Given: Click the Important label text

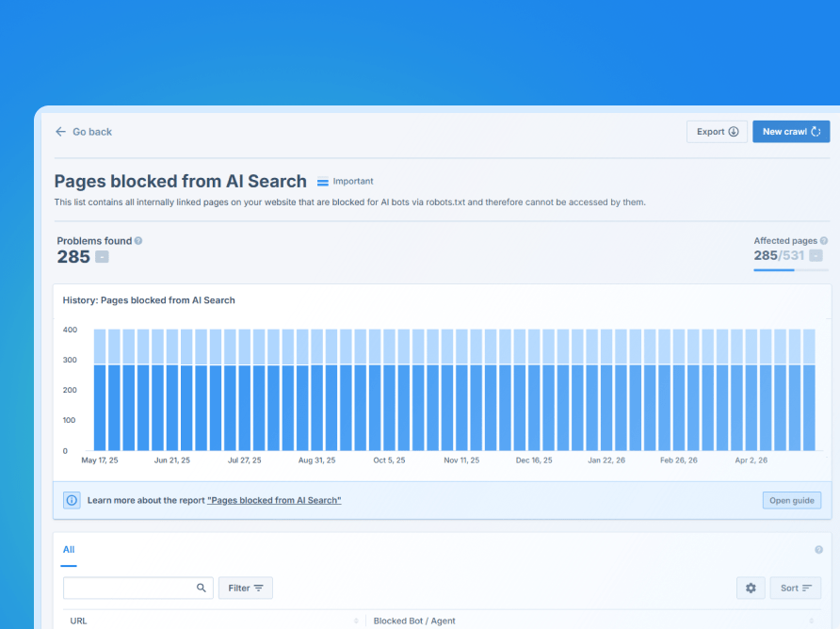Looking at the screenshot, I should (x=353, y=182).
